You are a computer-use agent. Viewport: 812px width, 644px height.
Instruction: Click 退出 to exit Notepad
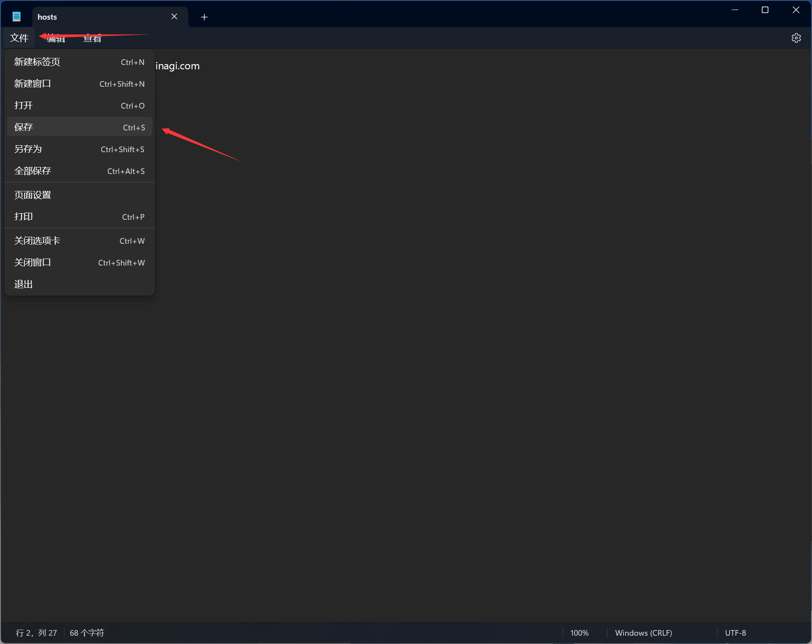coord(79,284)
